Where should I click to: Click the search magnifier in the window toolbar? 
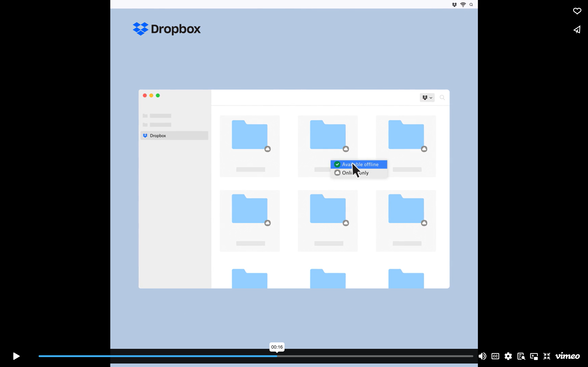coord(442,97)
